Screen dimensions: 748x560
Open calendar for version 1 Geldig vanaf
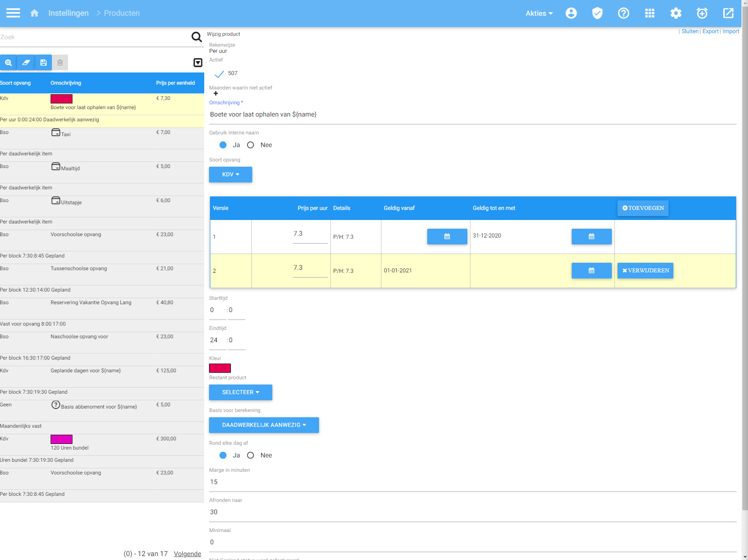(447, 237)
